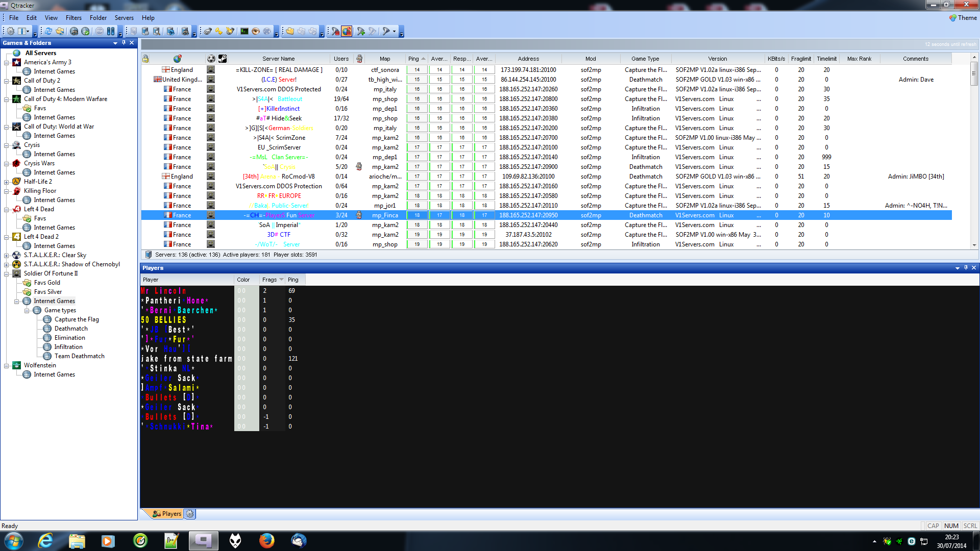Click the add filter green plus icon

[361, 32]
